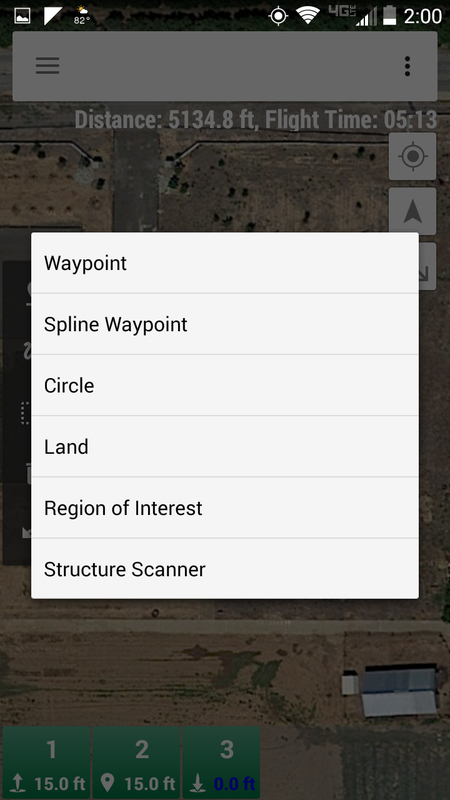Tap the navigation arrow icon
450x800 pixels.
pos(412,211)
